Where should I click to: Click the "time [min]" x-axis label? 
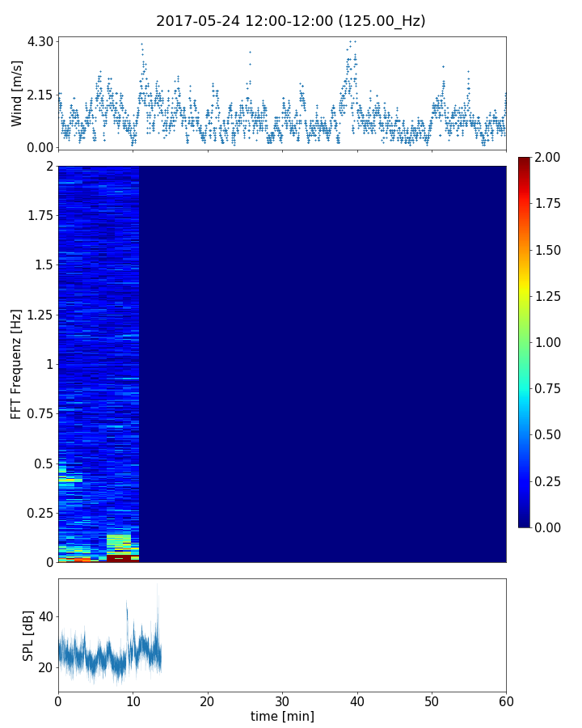[x=282, y=716]
